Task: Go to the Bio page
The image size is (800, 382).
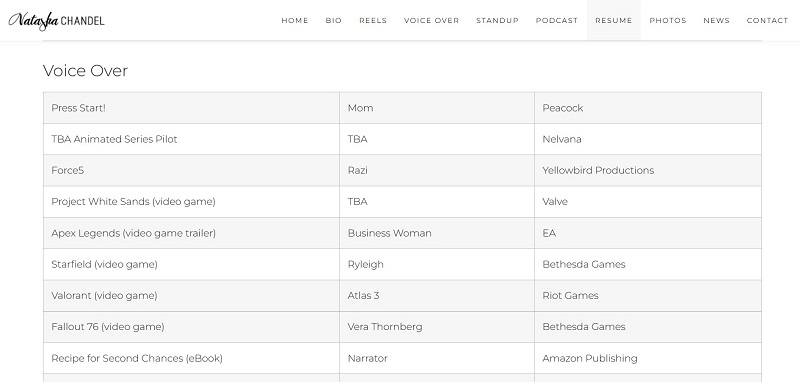Action: (334, 20)
